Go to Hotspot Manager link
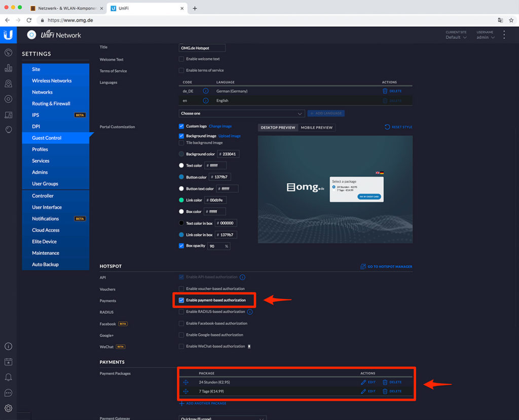Image resolution: width=519 pixels, height=420 pixels. coord(386,266)
